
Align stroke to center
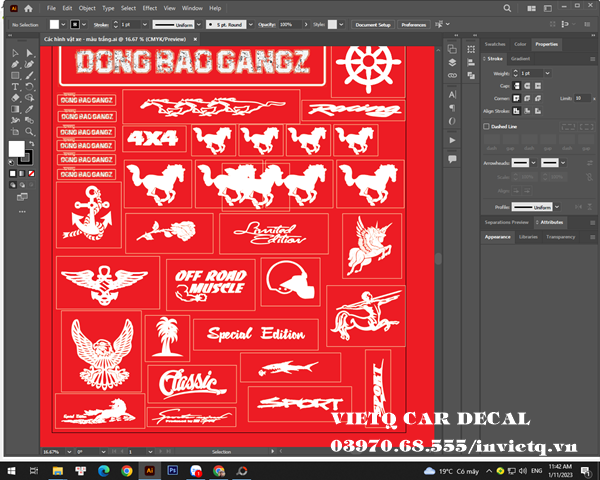[516, 111]
